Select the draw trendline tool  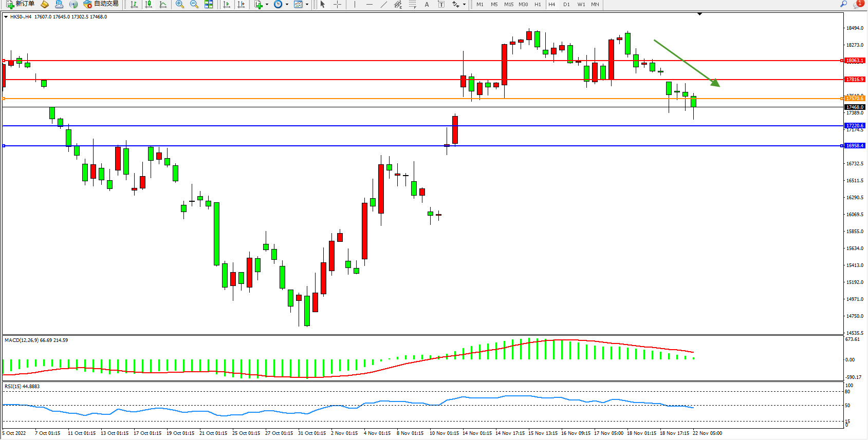(384, 4)
